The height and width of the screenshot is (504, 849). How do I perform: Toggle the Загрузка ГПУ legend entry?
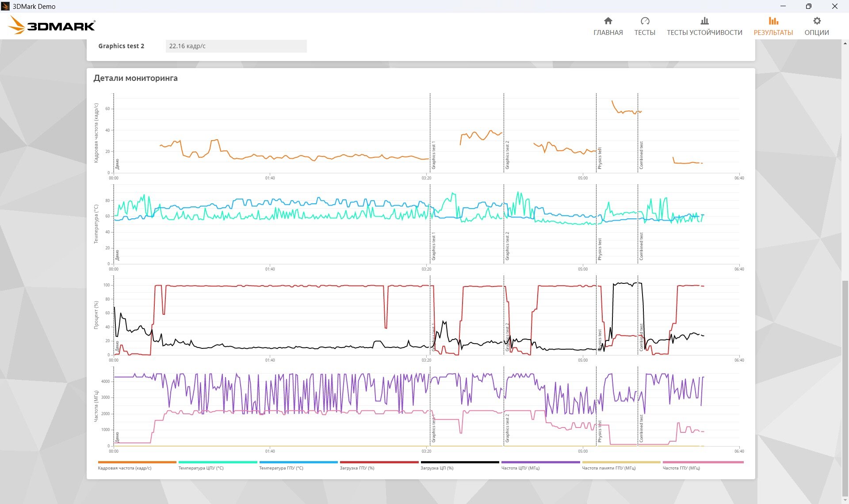coord(357,468)
